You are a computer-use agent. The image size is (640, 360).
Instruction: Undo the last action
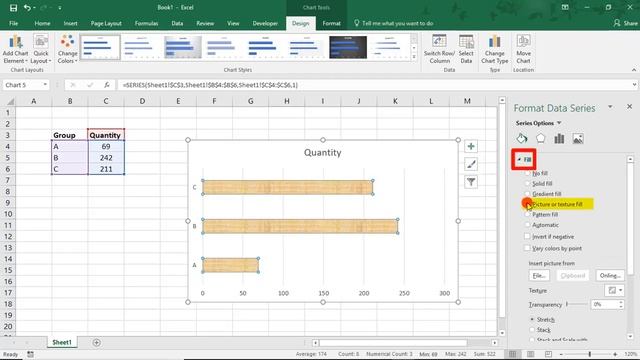(x=27, y=7)
